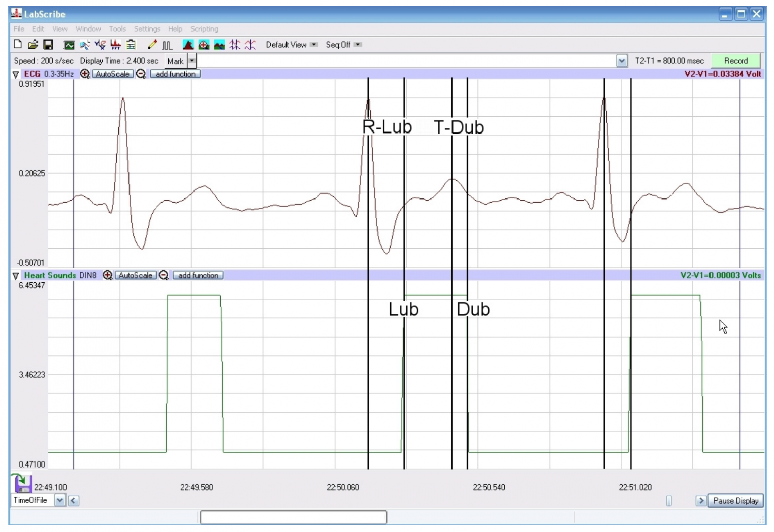Open the TimeOfFile dropdown
Screen dimensions: 774x532
point(60,501)
